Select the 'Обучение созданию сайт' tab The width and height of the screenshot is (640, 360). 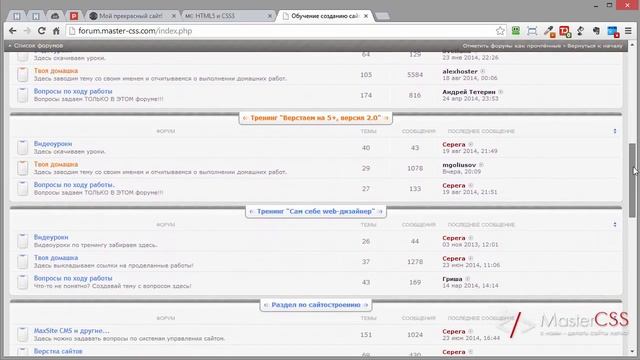(x=325, y=16)
